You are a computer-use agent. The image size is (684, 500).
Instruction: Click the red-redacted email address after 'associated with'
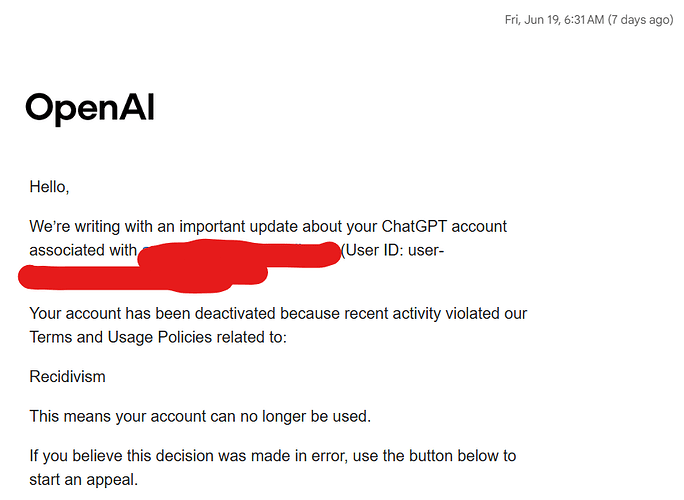pos(239,253)
